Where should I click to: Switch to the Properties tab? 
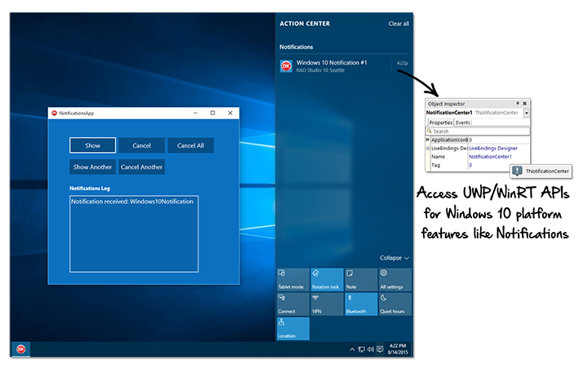click(441, 122)
